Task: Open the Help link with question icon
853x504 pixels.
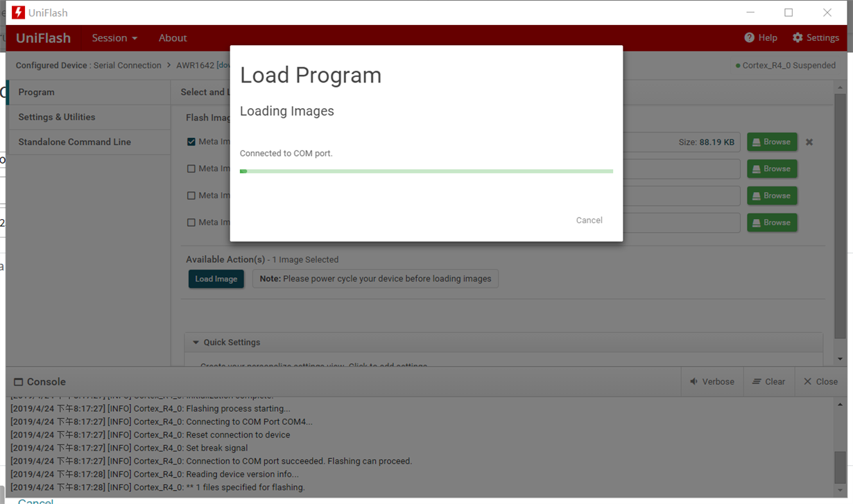Action: 761,37
